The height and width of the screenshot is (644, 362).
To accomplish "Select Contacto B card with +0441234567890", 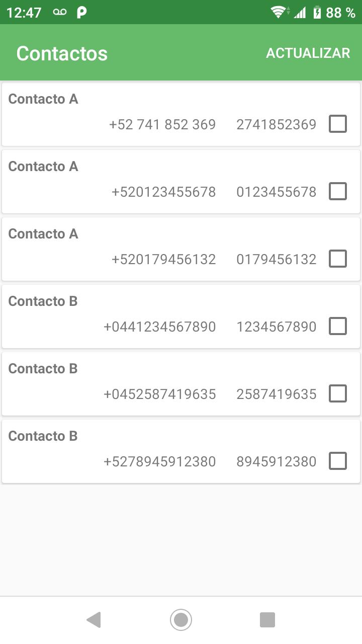I will point(181,316).
